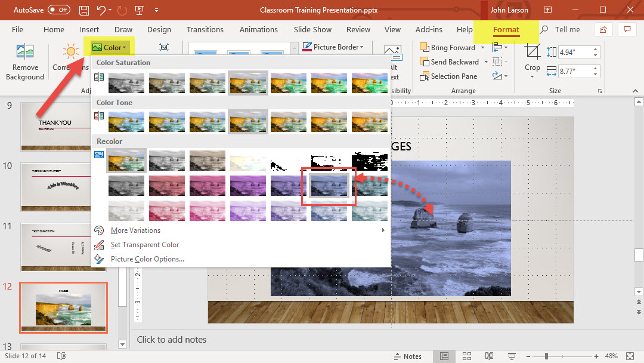Screen dimensions: 644x363
Task: Click the Save icon in title bar
Action: coord(84,10)
